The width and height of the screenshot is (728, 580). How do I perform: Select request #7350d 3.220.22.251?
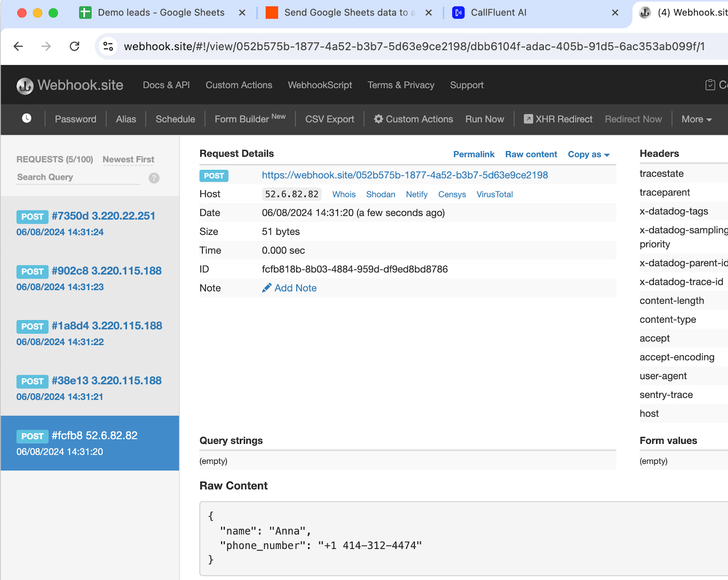coord(90,224)
